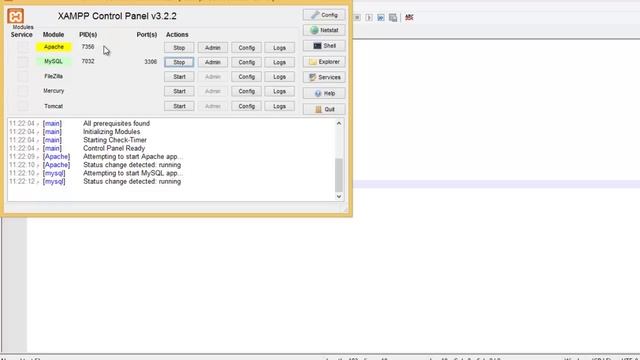Open the XAMPP Config button with wrench
Image resolution: width=640 pixels, height=360 pixels.
point(324,15)
